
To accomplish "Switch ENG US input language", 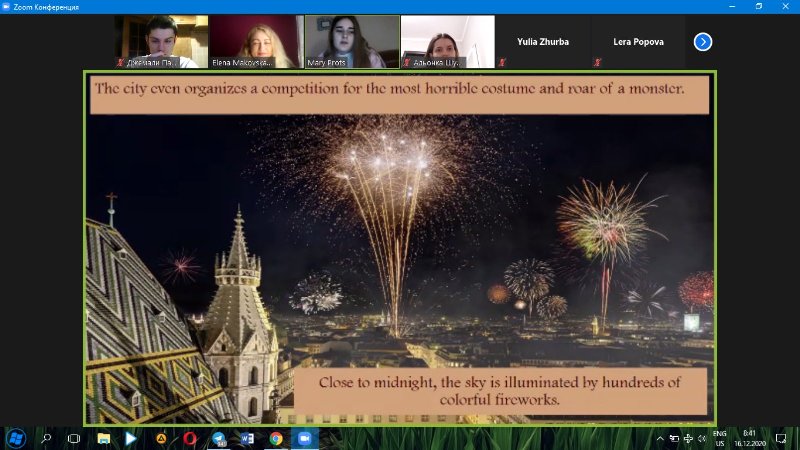I will (x=719, y=438).
